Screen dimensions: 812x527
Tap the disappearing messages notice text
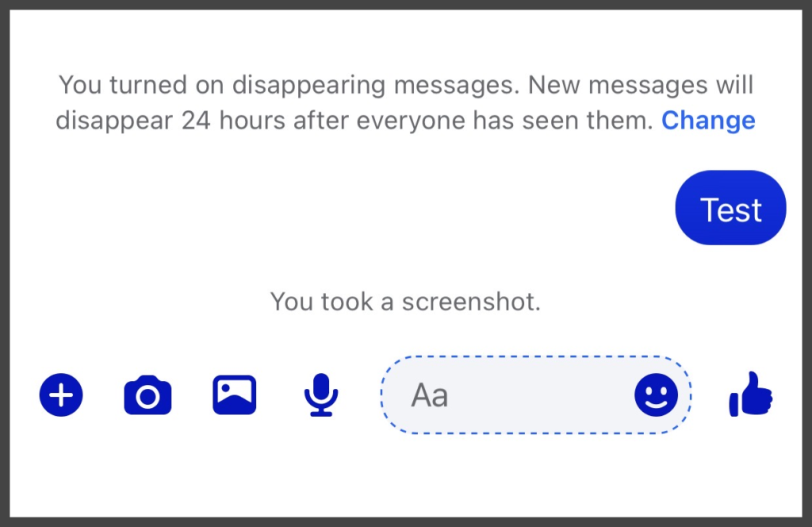tap(405, 102)
